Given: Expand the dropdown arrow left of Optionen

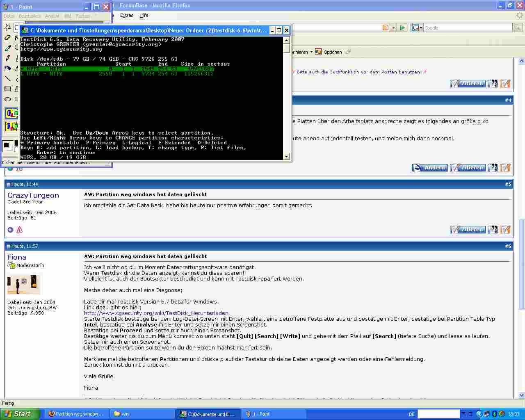Looking at the screenshot, I should 311,52.
